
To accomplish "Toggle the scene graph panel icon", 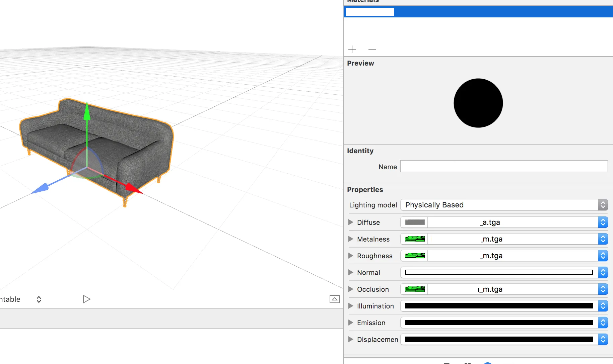I will click(x=335, y=299).
